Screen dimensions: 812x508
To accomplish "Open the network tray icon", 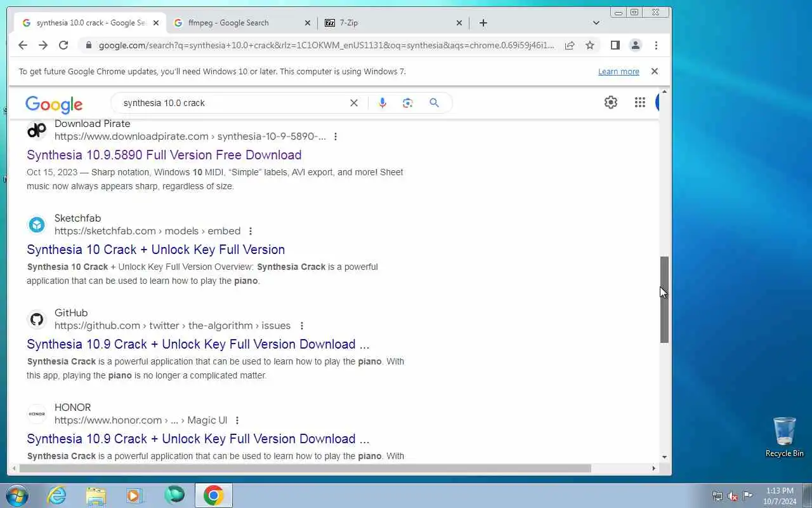I will tap(717, 496).
